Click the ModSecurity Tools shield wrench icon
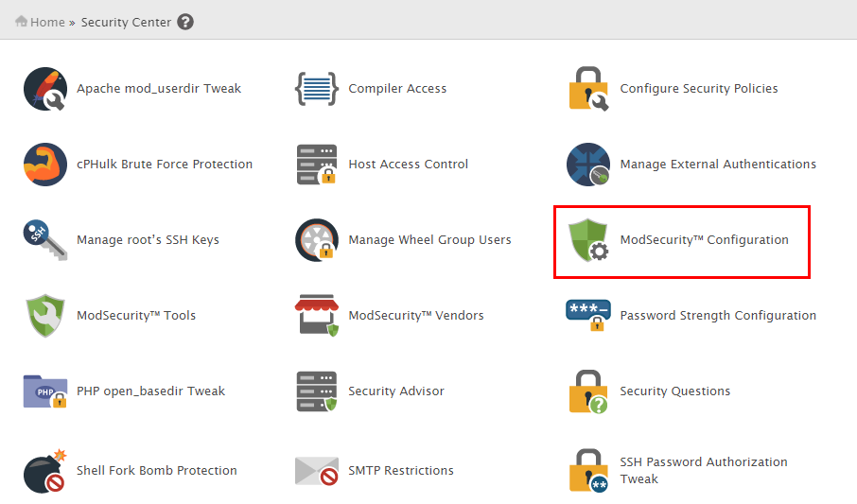Image resolution: width=857 pixels, height=504 pixels. tap(44, 316)
